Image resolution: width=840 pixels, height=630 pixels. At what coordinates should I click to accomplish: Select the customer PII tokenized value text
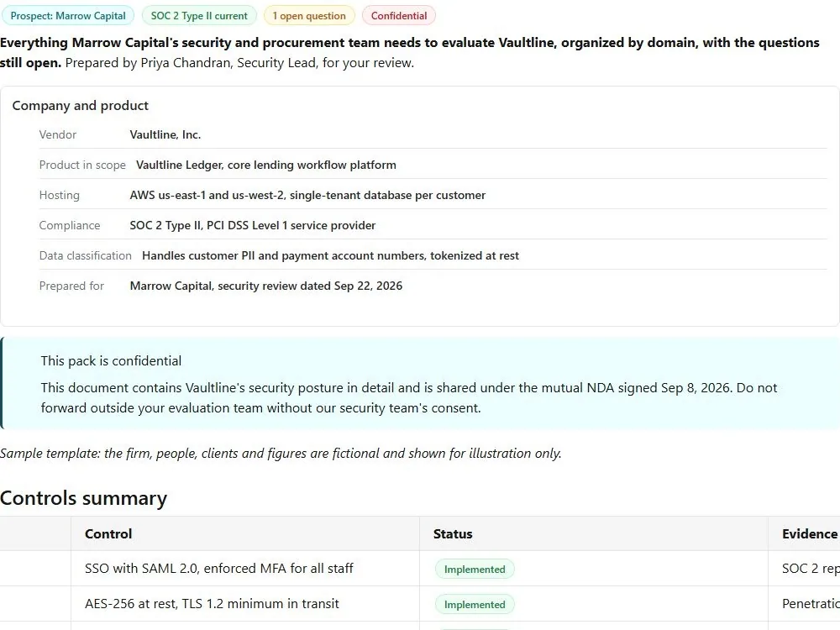coord(330,255)
